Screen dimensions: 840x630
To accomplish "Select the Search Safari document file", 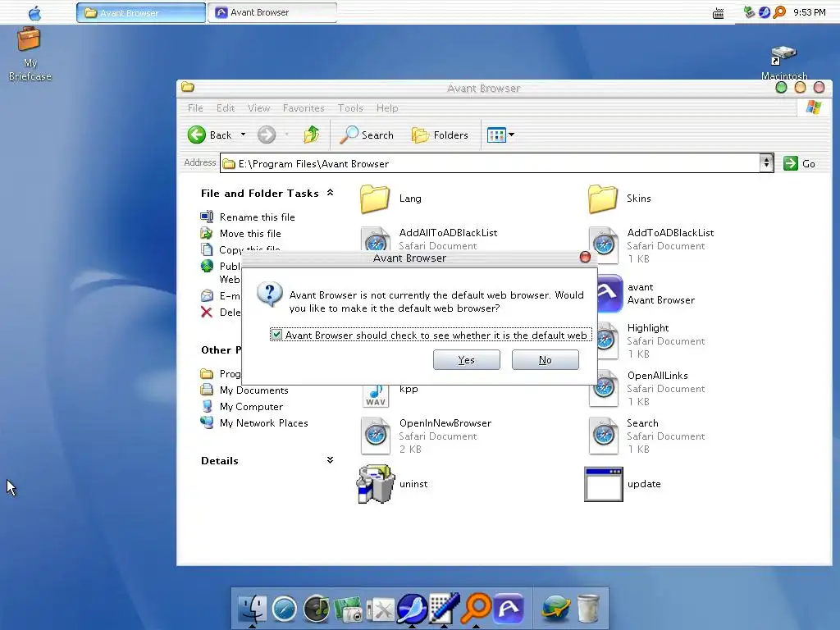I will (x=646, y=436).
